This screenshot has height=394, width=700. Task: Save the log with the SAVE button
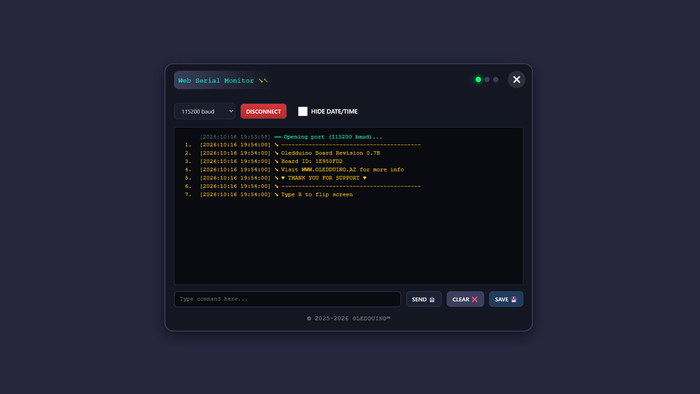click(x=506, y=299)
